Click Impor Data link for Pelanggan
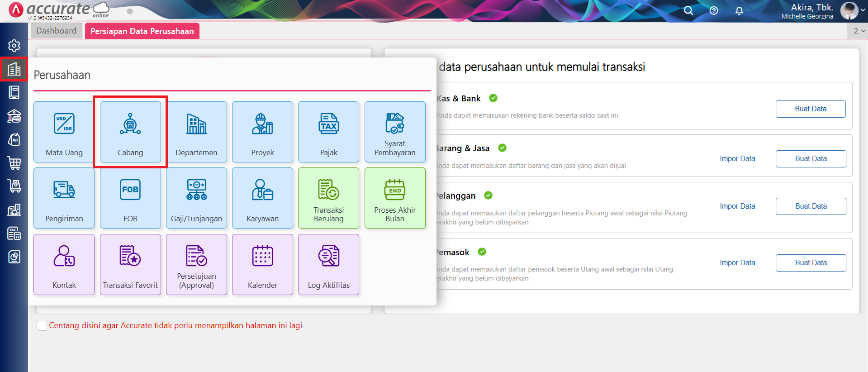This screenshot has height=372, width=868. [x=737, y=206]
